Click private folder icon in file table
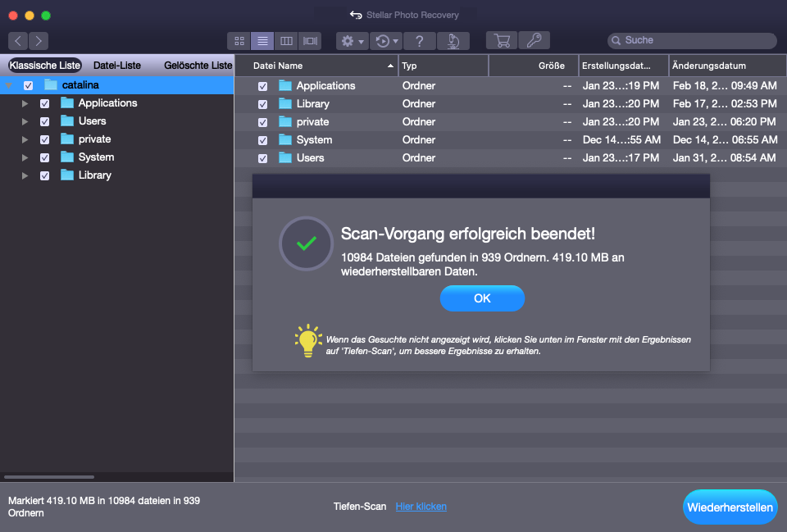 click(x=285, y=121)
